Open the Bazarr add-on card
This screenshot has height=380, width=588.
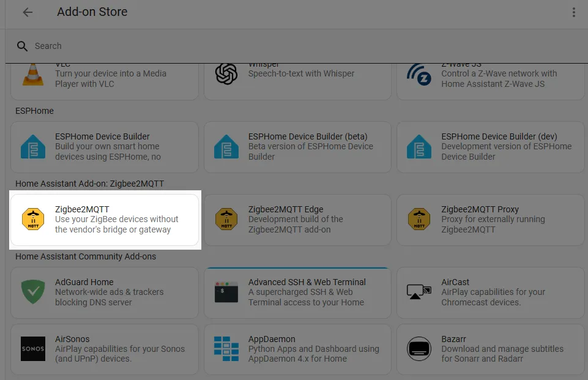pos(489,349)
